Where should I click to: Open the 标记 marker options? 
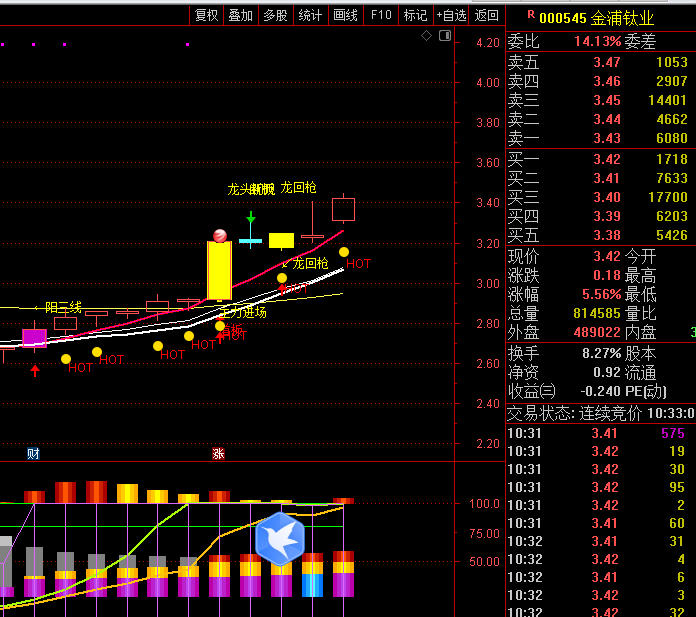(x=415, y=15)
